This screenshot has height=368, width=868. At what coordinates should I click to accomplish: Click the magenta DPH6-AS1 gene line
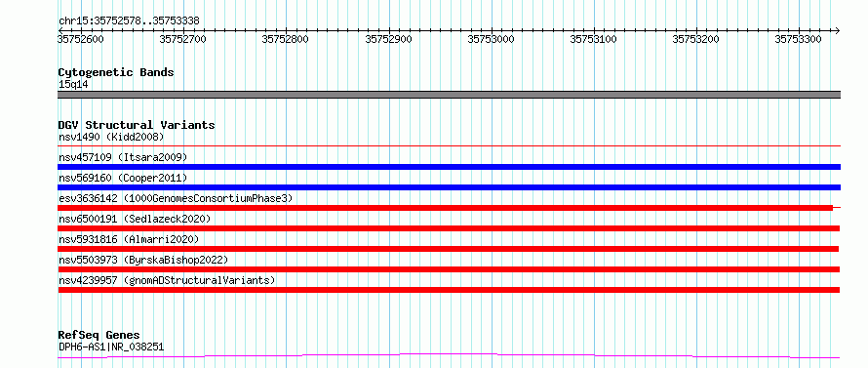click(x=449, y=355)
